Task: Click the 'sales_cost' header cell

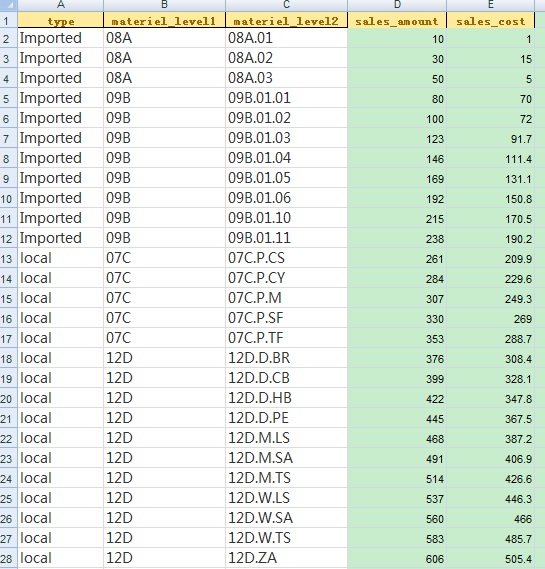Action: click(491, 20)
